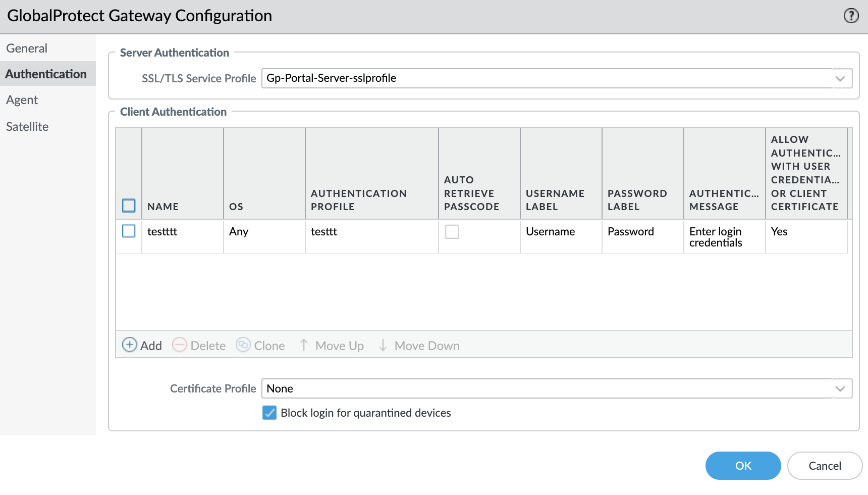This screenshot has width=868, height=495.
Task: Expand the Certificate Profile dropdown arrow
Action: [840, 388]
